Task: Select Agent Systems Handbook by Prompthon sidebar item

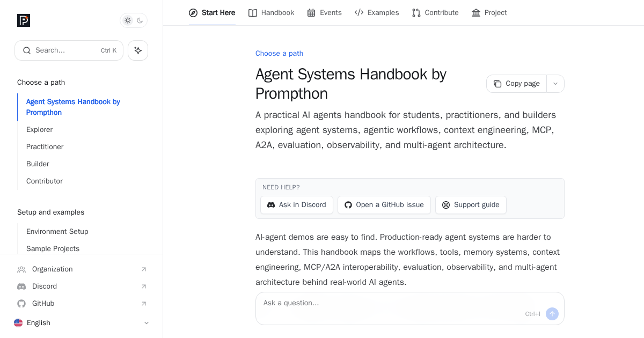Action: pos(83,107)
